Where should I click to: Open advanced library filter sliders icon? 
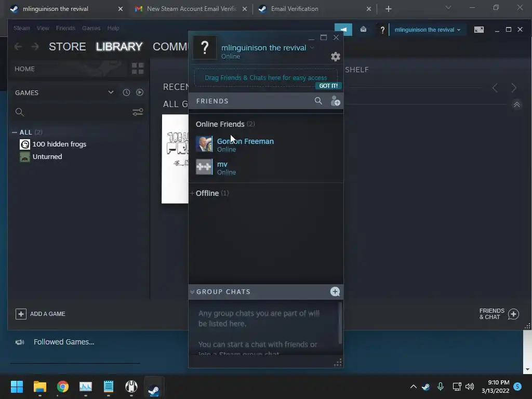(137, 112)
